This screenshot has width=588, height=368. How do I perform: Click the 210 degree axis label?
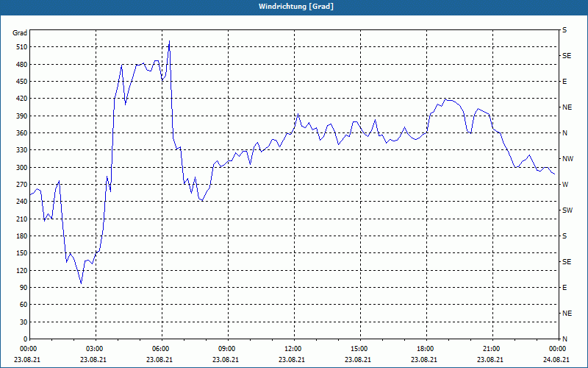22,219
